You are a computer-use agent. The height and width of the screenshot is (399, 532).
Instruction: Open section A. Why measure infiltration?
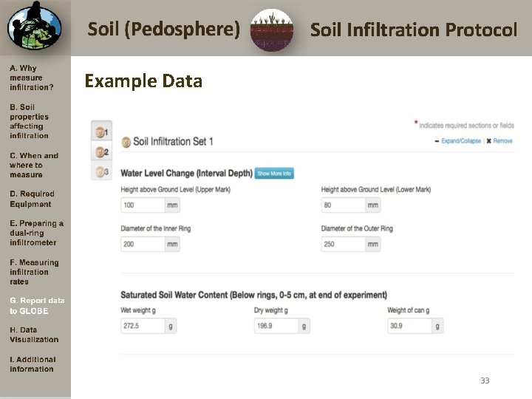click(x=32, y=78)
